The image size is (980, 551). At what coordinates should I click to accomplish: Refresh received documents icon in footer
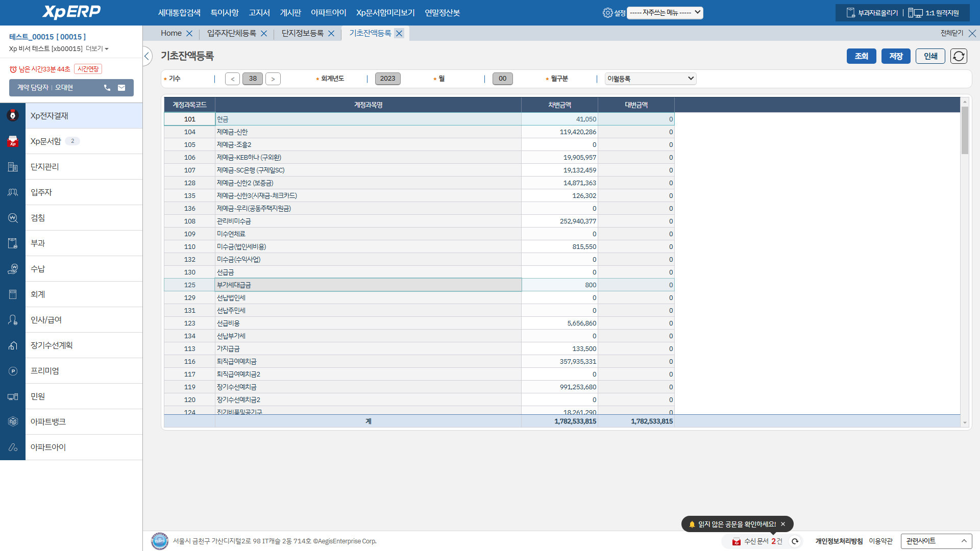tap(795, 541)
